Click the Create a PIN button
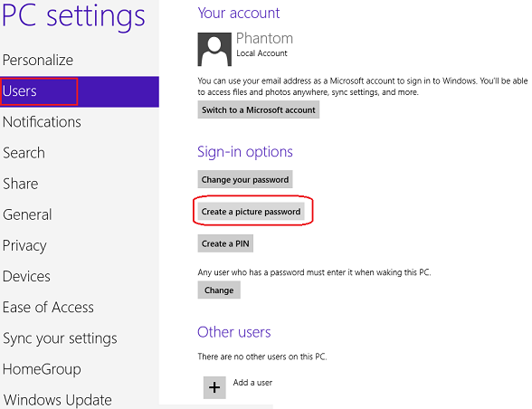 tap(225, 243)
